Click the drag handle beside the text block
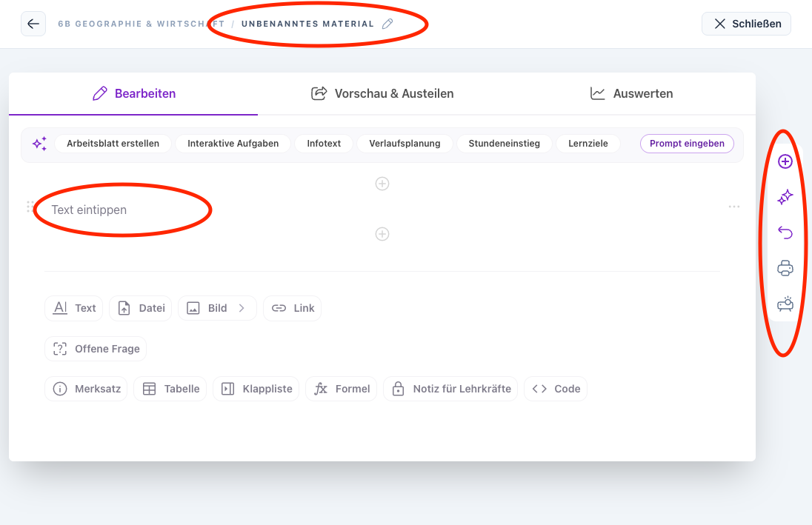Viewport: 812px width, 525px height. click(x=30, y=207)
